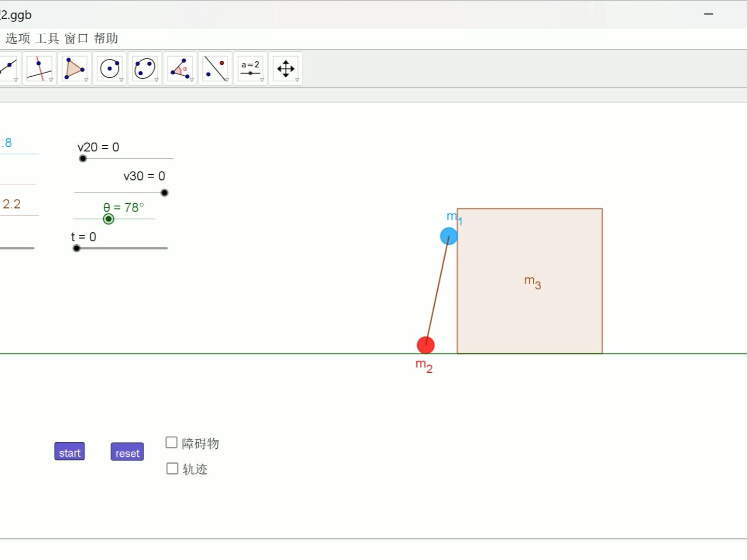The image size is (747, 560).
Task: Open the 选项 menu
Action: click(17, 38)
